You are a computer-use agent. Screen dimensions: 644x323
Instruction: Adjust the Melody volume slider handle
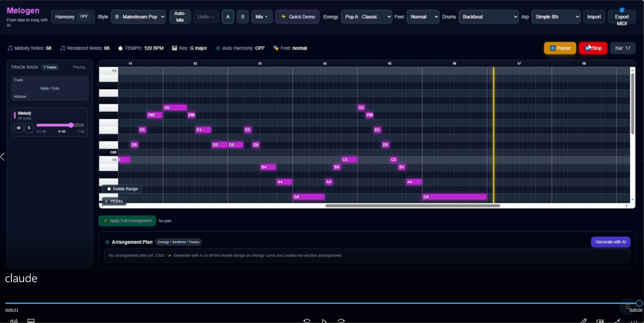tap(71, 125)
